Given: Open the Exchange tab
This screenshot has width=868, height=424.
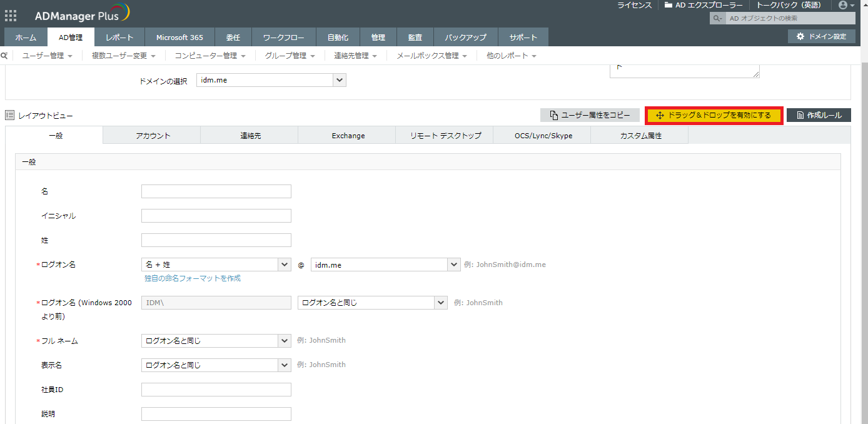Looking at the screenshot, I should point(348,135).
